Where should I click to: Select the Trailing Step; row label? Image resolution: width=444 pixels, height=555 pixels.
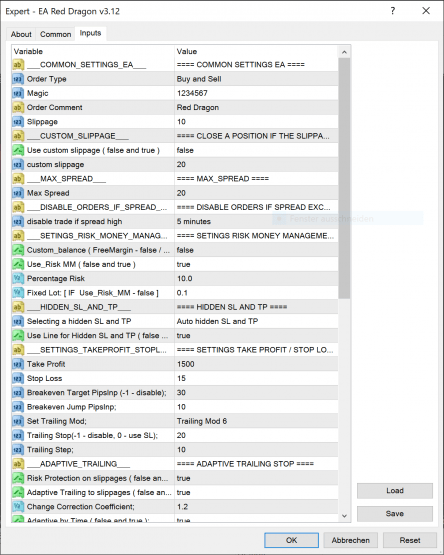pos(50,450)
